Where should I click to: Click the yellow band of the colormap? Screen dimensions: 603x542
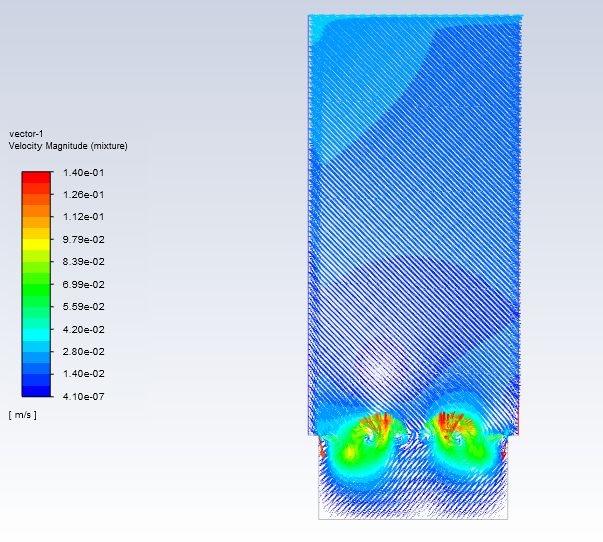36,245
